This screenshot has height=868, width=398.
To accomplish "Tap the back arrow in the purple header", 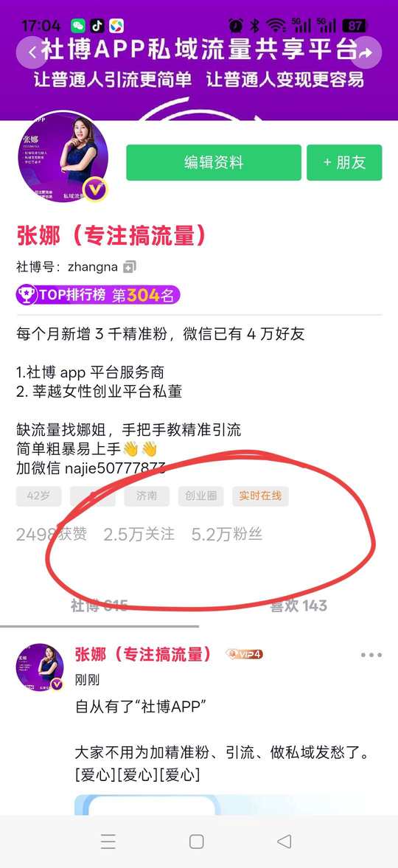I will pyautogui.click(x=32, y=52).
